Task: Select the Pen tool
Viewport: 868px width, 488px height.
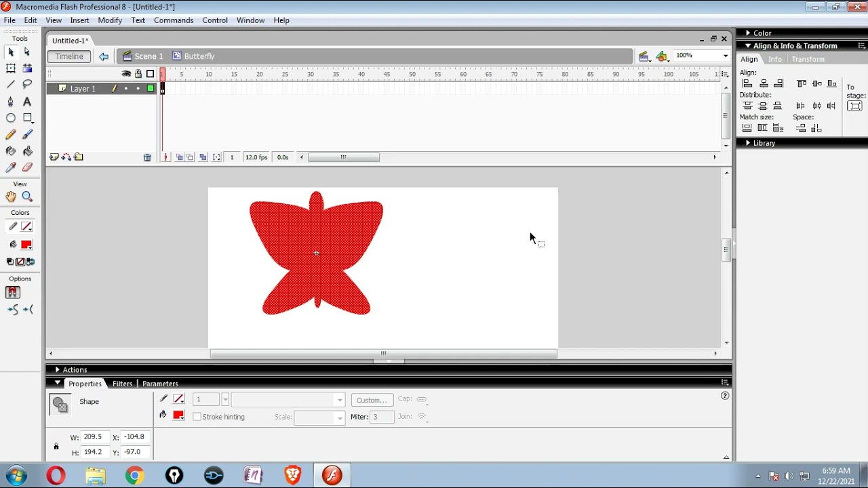Action: [x=11, y=102]
